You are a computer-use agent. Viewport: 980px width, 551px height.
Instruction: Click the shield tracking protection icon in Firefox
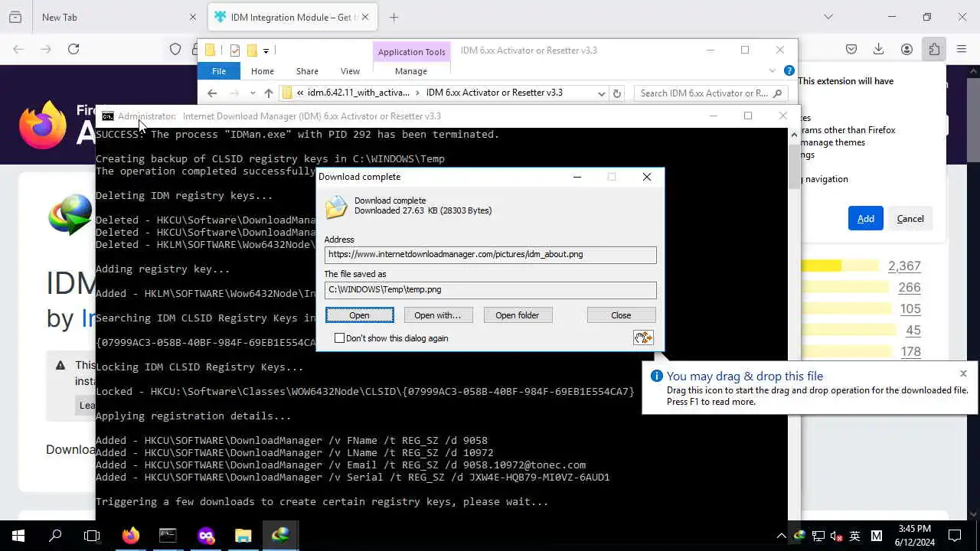(x=175, y=49)
